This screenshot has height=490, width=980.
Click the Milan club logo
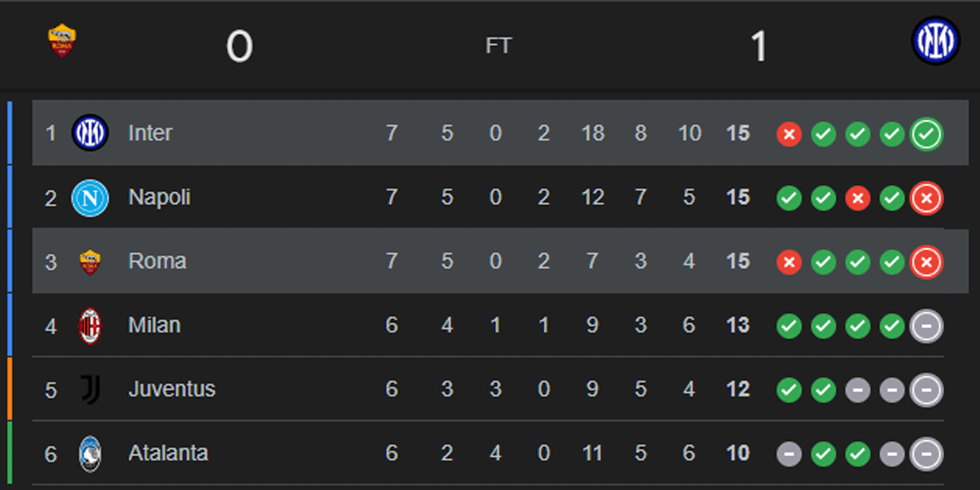click(x=90, y=326)
